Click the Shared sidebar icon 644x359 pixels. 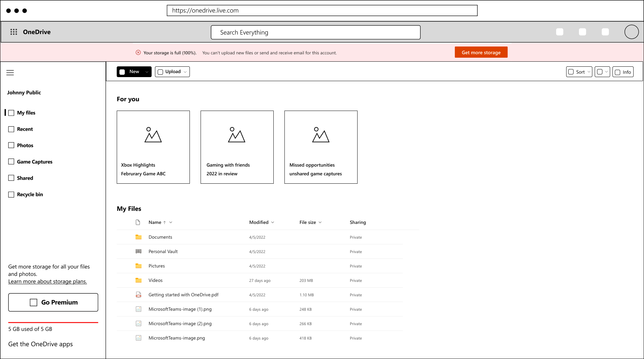pos(11,178)
